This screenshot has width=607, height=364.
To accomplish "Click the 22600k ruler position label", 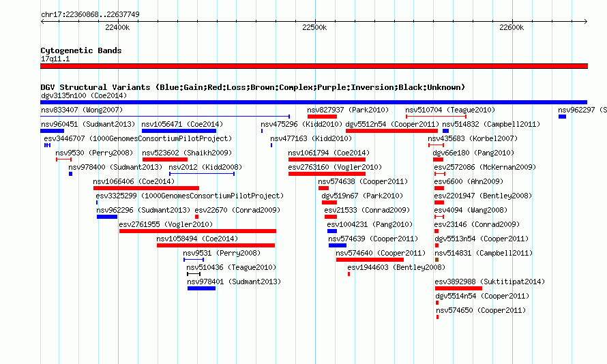I will point(512,27).
